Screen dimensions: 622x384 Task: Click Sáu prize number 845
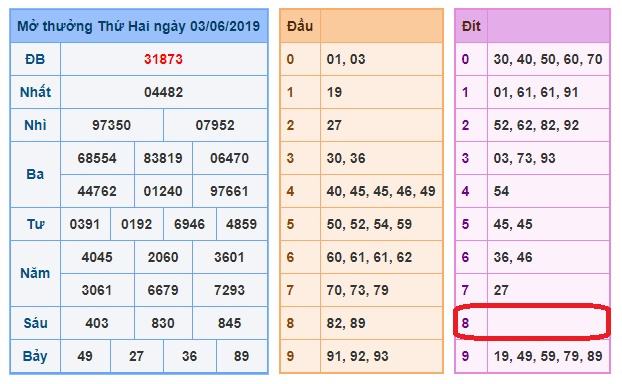[x=229, y=323]
